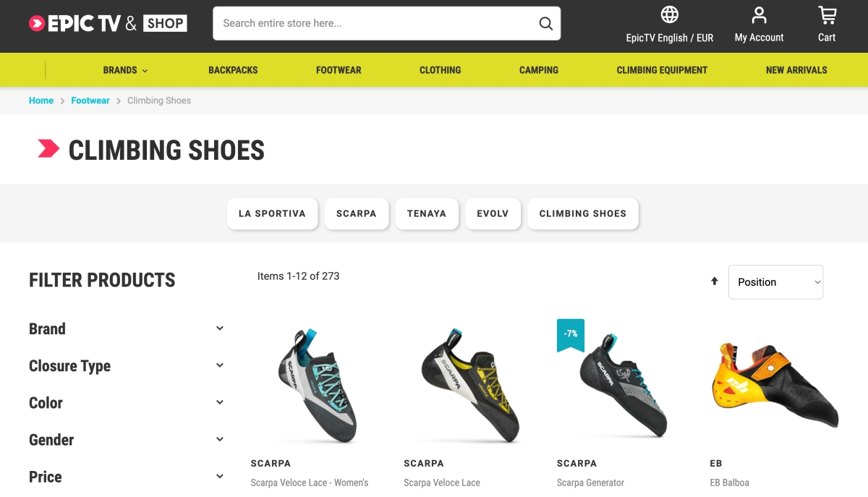Screen dimensions: 868x497
Task: Open the EpicTV English / EUR globe selector
Action: pos(670,14)
